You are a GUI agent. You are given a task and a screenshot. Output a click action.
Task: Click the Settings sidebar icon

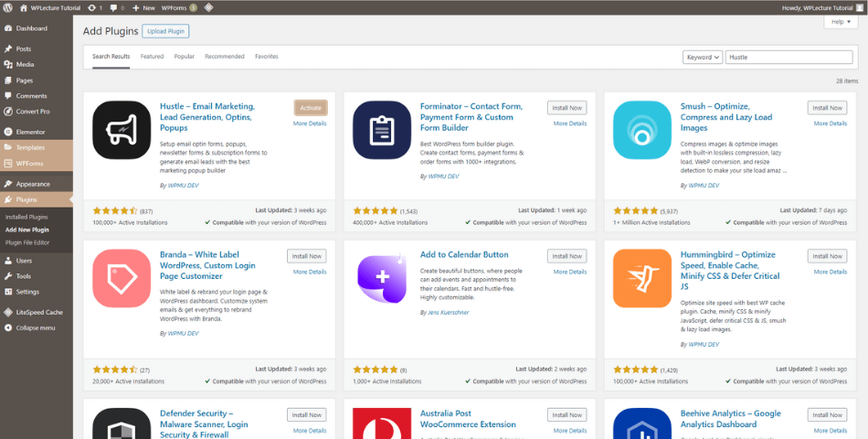click(8, 292)
